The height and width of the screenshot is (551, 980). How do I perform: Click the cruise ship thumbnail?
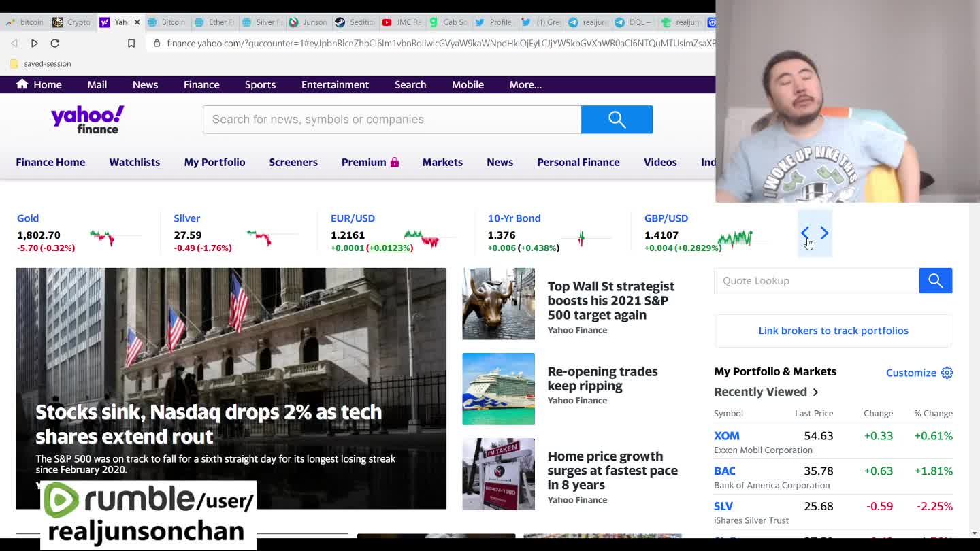(x=498, y=388)
